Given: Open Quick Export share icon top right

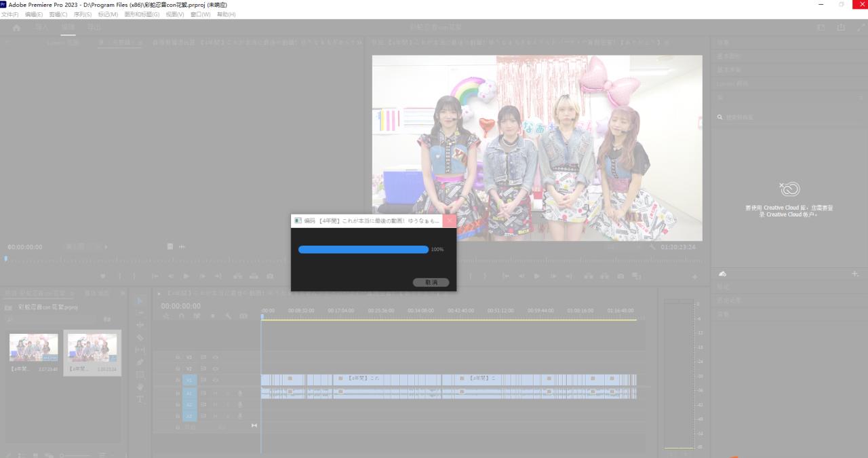Looking at the screenshot, I should click(x=842, y=28).
